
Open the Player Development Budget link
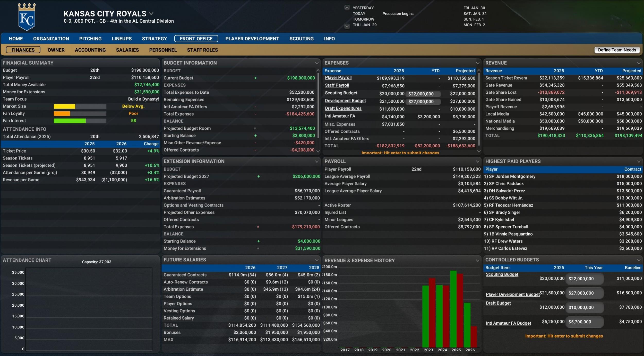(x=513, y=295)
